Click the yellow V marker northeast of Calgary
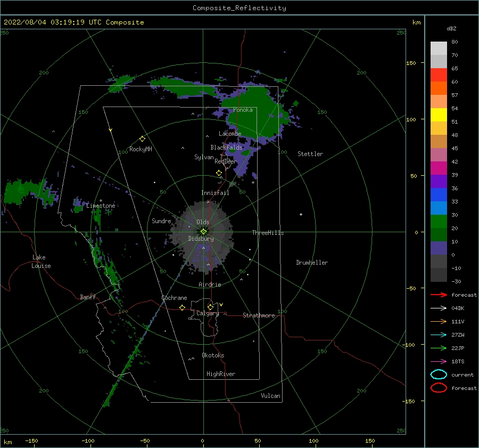Viewport: 479px width, 448px height. [x=221, y=305]
